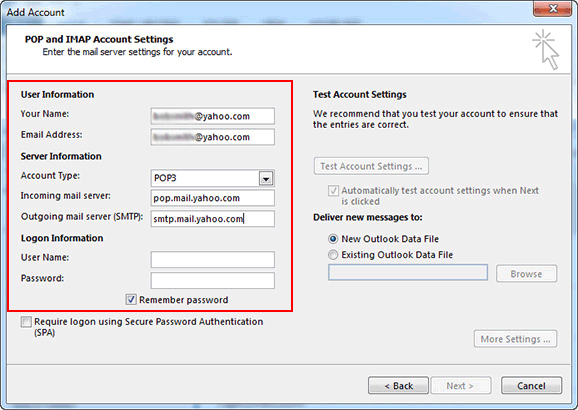Screen dimensions: 578x410
Task: Close the Add Account dialog
Action: 552,8
